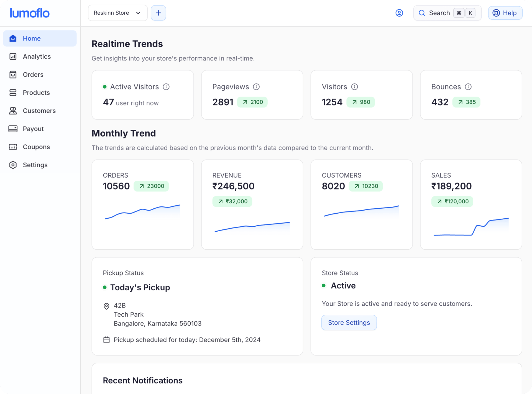Create a new store with the plus button
The height and width of the screenshot is (394, 532).
click(158, 13)
